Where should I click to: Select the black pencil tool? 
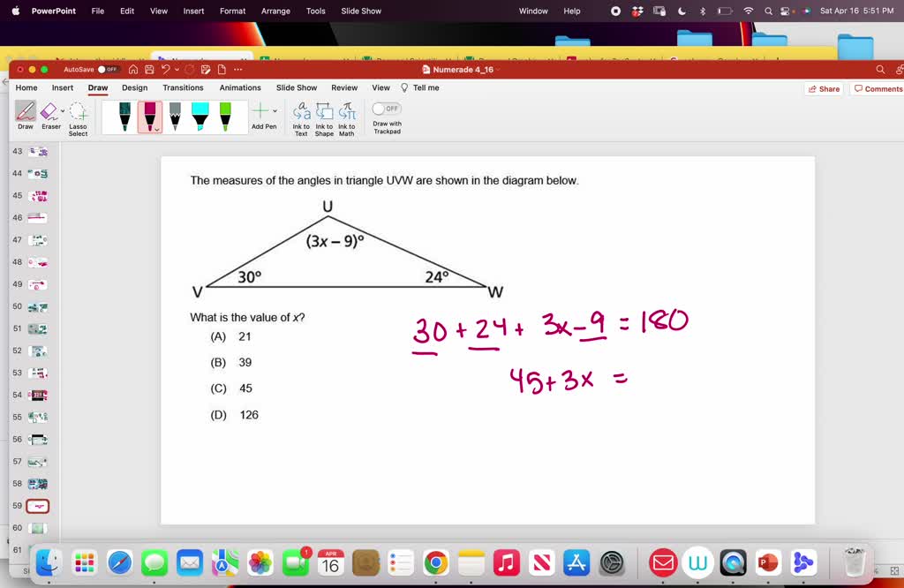coord(174,115)
